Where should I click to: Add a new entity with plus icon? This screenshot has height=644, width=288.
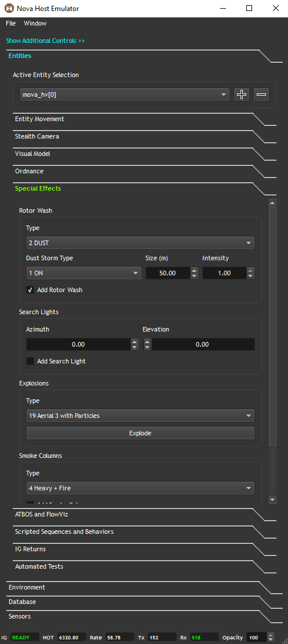click(242, 94)
